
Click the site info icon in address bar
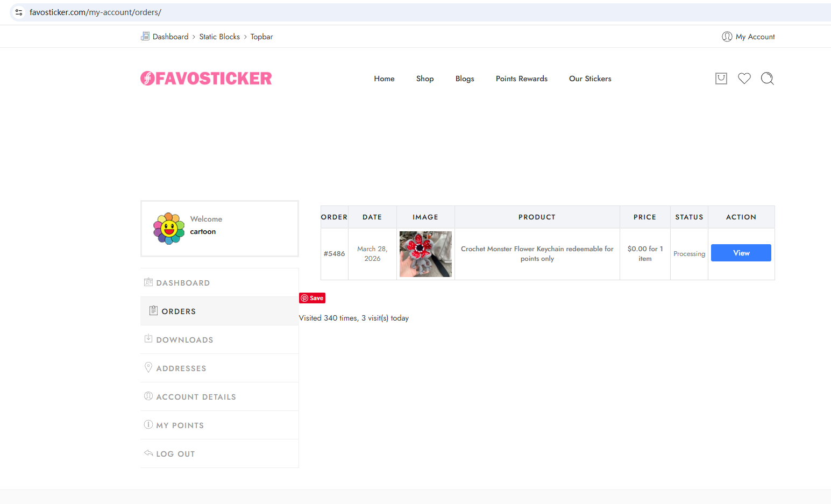coord(19,12)
